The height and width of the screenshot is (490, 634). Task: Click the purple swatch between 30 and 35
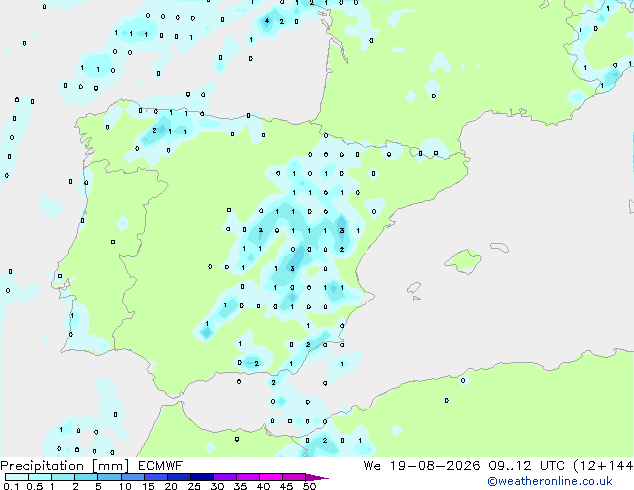pyautogui.click(x=224, y=477)
